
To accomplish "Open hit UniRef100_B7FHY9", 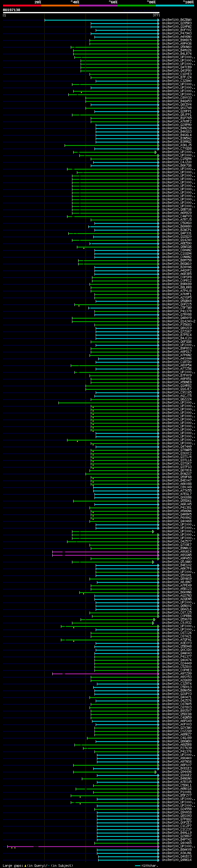I will pos(177,375).
